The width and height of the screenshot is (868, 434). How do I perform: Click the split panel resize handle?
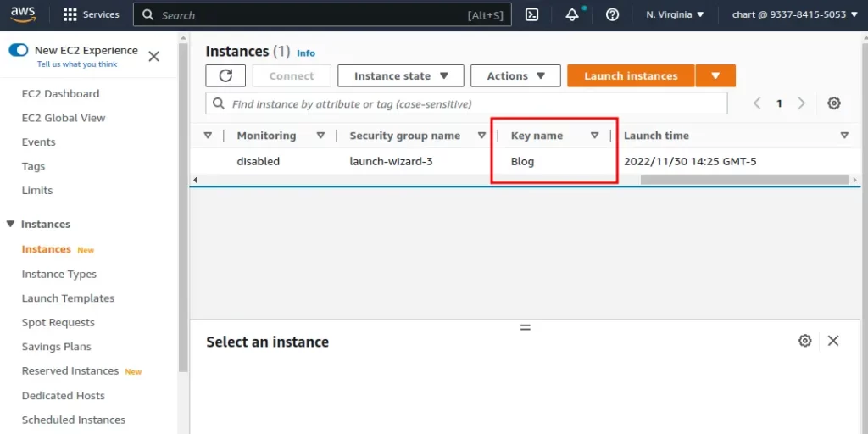click(526, 327)
